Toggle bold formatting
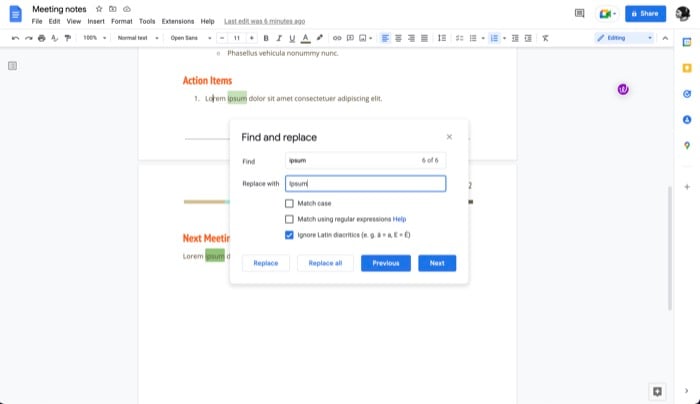The height and width of the screenshot is (404, 700). [266, 38]
